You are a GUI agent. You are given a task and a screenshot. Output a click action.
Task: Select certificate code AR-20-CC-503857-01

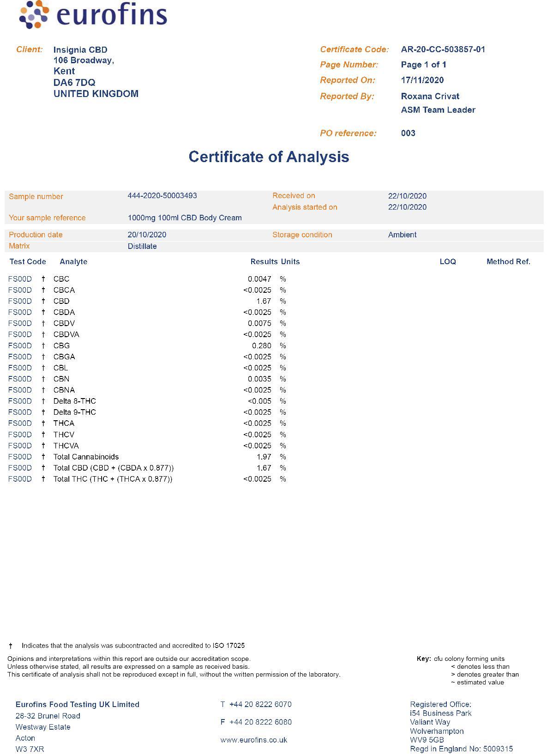pyautogui.click(x=443, y=49)
